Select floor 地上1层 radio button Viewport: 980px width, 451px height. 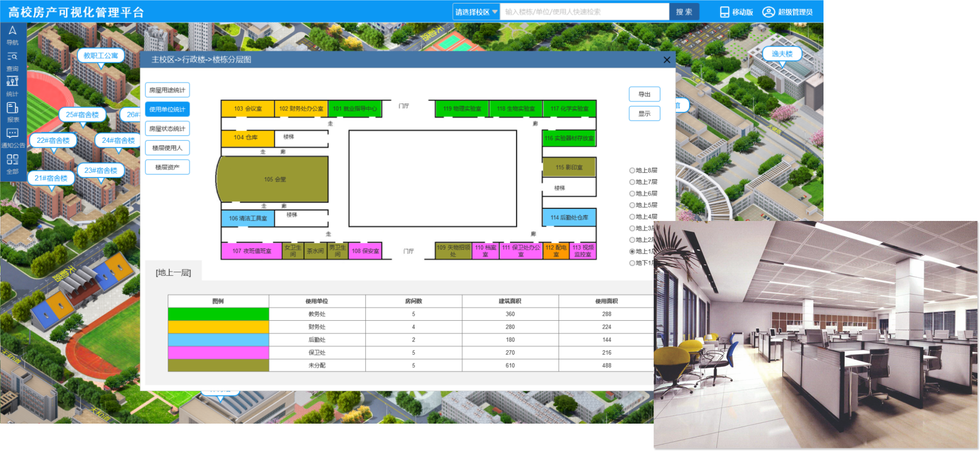coord(632,251)
